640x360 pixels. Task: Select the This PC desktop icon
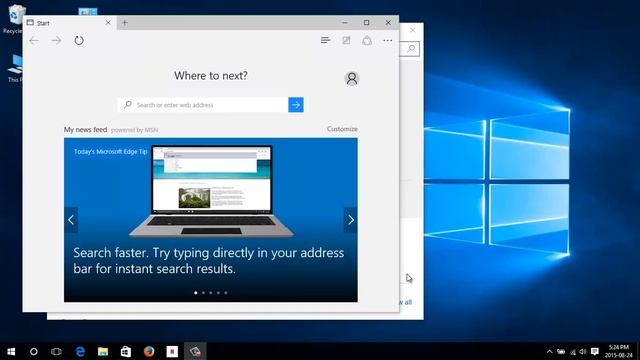[x=14, y=68]
